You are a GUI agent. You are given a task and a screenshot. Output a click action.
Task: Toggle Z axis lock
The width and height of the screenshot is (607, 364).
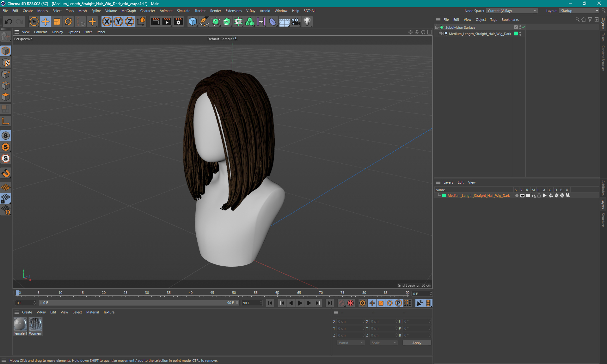coord(130,21)
